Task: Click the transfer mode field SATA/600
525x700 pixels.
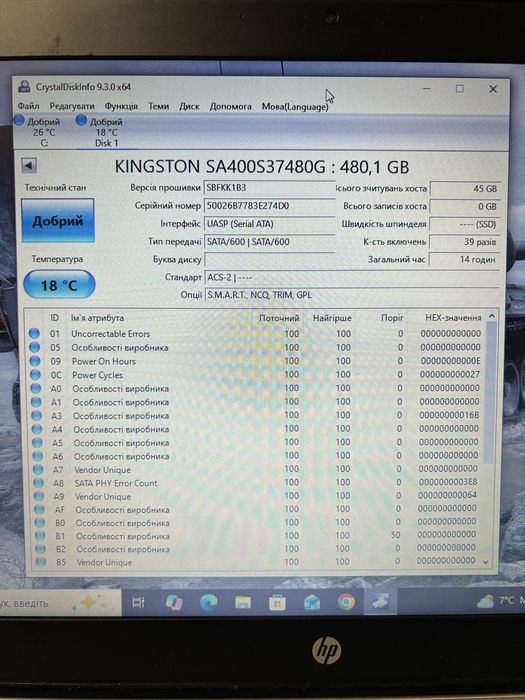Action: pos(270,242)
